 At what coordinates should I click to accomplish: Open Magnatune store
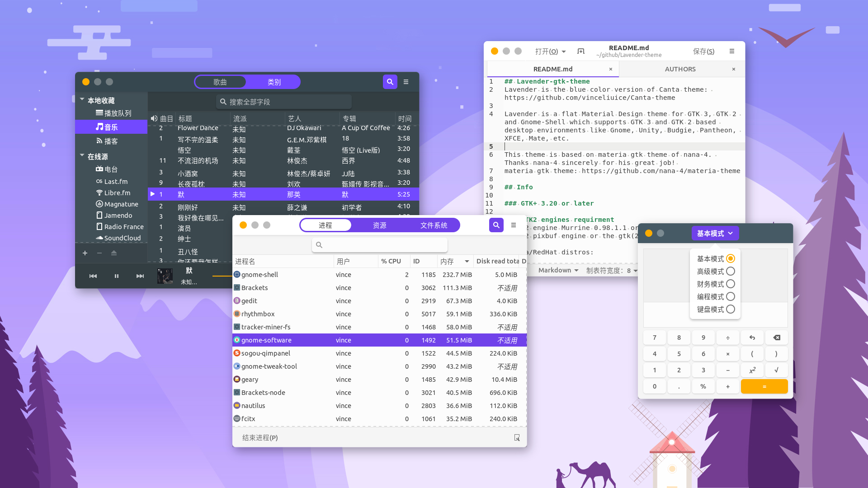pyautogui.click(x=111, y=204)
